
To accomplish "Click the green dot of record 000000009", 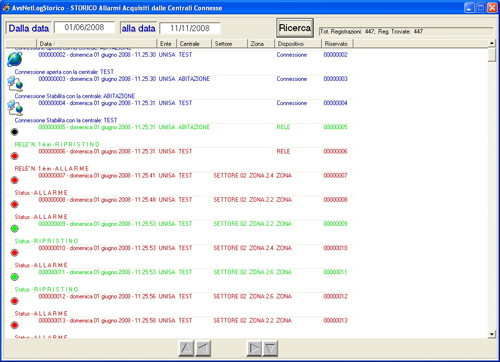I will tap(14, 229).
